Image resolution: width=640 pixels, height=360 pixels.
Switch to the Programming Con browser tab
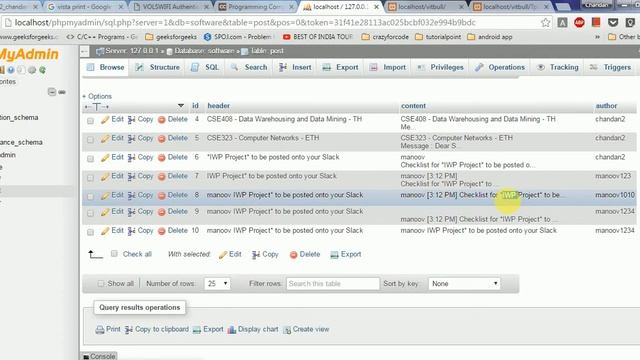255,7
